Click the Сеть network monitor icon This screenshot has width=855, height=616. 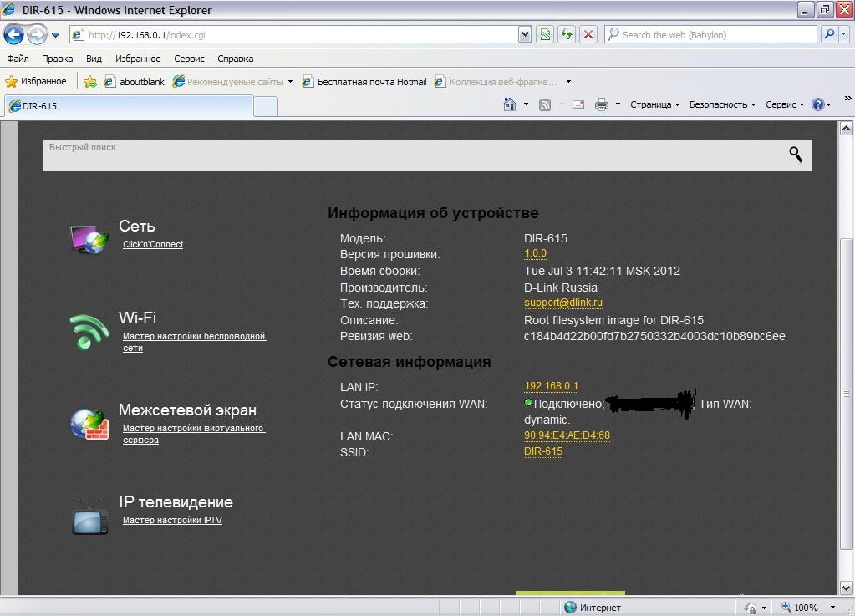(x=89, y=239)
